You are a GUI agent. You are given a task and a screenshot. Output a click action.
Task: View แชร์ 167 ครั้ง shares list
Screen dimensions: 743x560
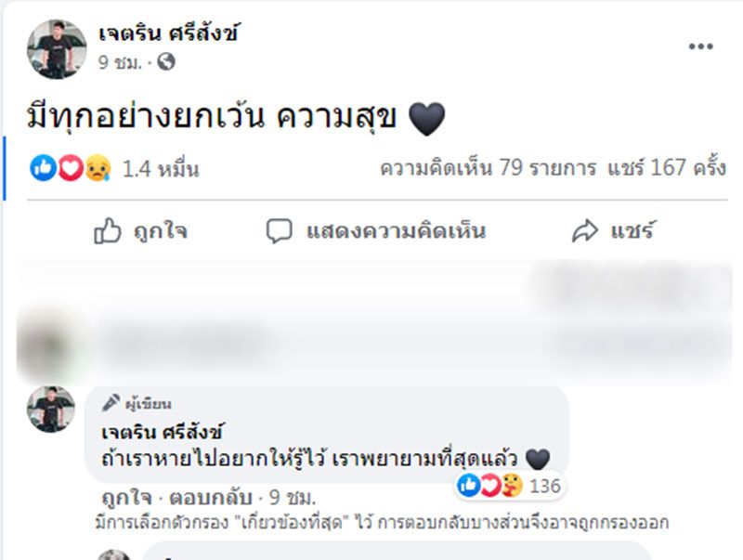[x=667, y=168]
